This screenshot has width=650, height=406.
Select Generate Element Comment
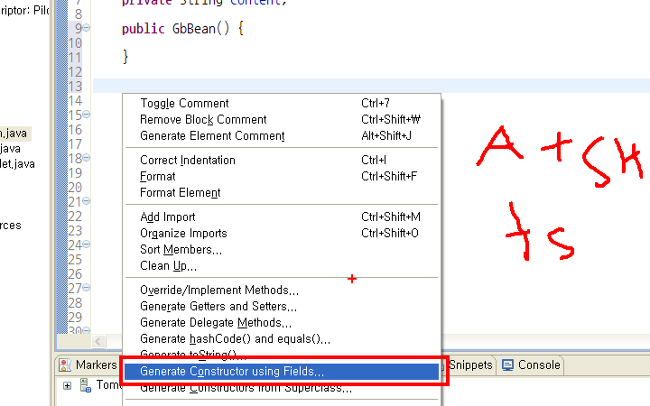[x=282, y=136]
